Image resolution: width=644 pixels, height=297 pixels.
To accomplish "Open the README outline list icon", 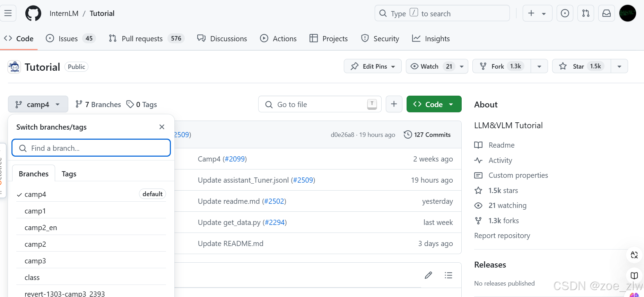I will pyautogui.click(x=448, y=275).
